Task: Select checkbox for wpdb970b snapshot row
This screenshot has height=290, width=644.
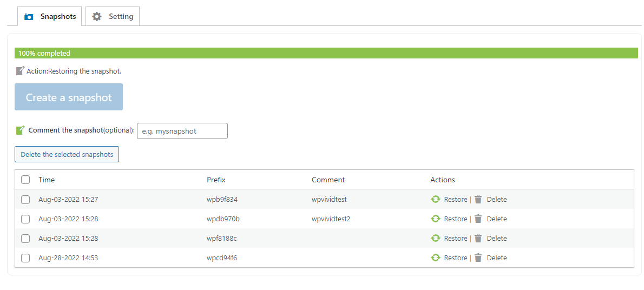Action: [25, 219]
